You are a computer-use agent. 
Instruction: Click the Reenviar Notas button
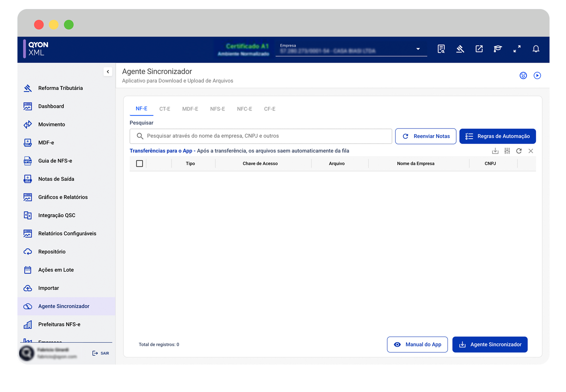pos(426,136)
